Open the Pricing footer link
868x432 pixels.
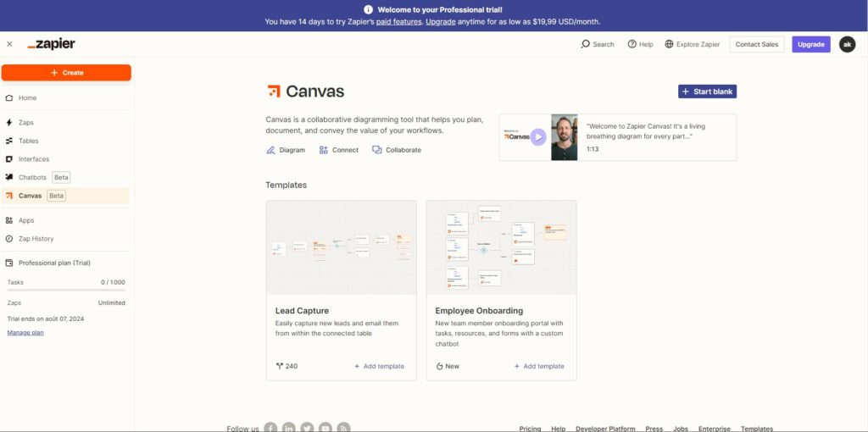tap(530, 429)
